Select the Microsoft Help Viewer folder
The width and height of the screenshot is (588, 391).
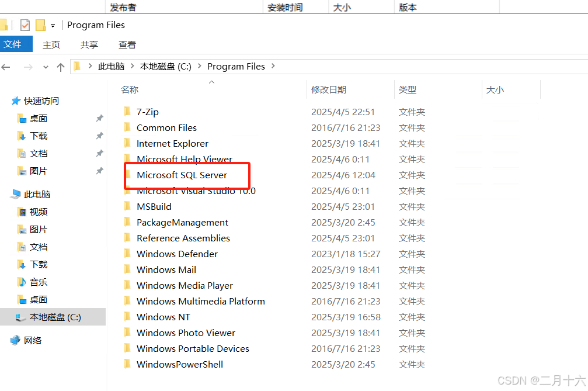coord(185,159)
